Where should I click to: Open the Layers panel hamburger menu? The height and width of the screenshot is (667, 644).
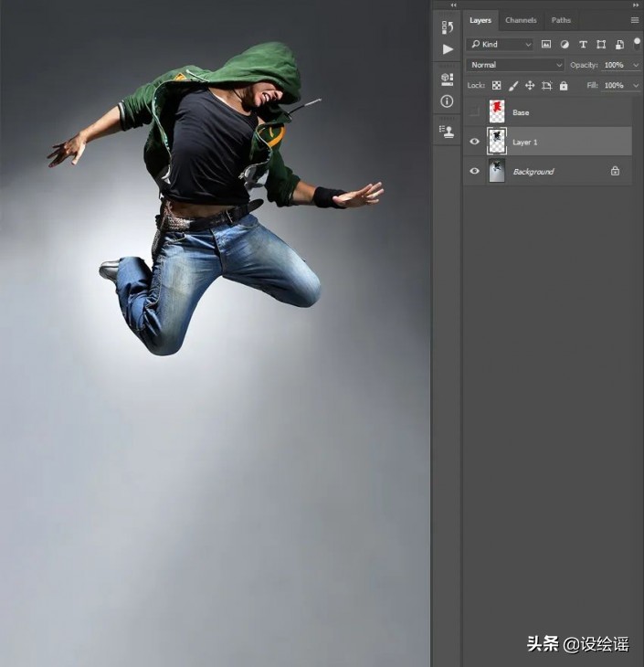634,20
